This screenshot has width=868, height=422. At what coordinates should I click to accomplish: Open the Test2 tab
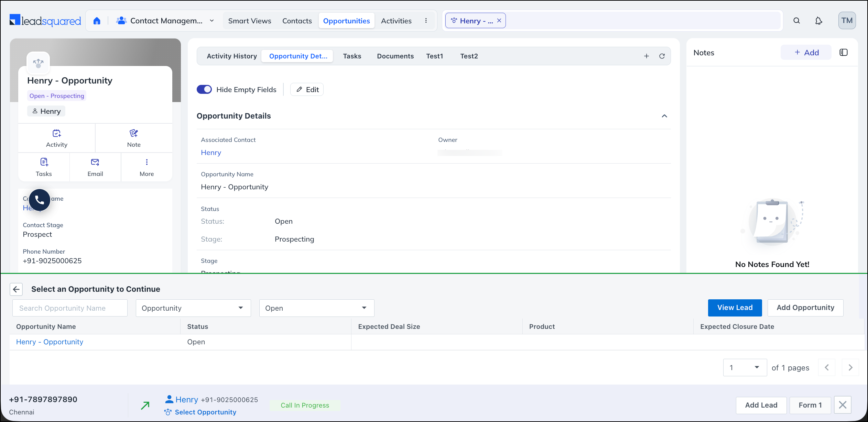click(x=469, y=56)
